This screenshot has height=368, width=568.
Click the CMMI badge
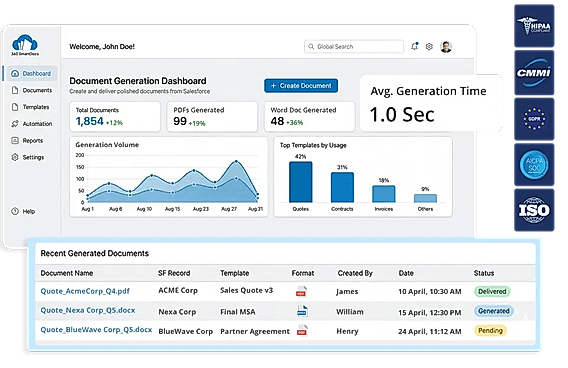pyautogui.click(x=534, y=72)
